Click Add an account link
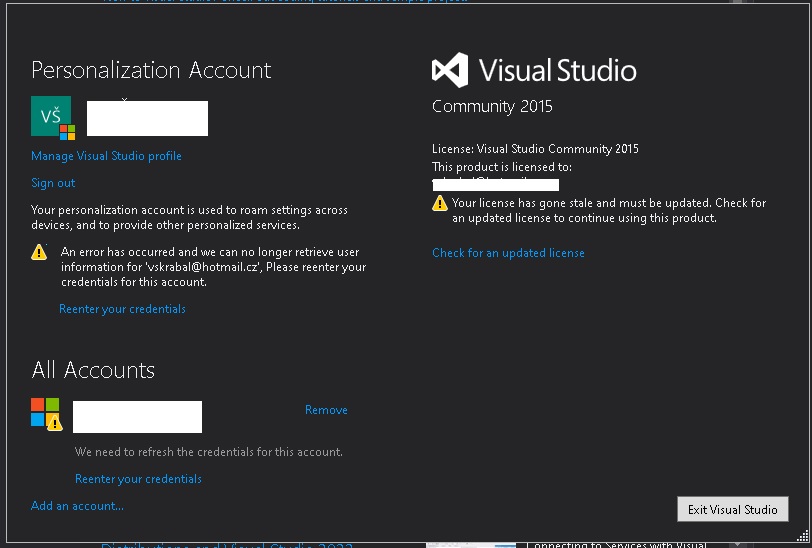 pos(77,506)
